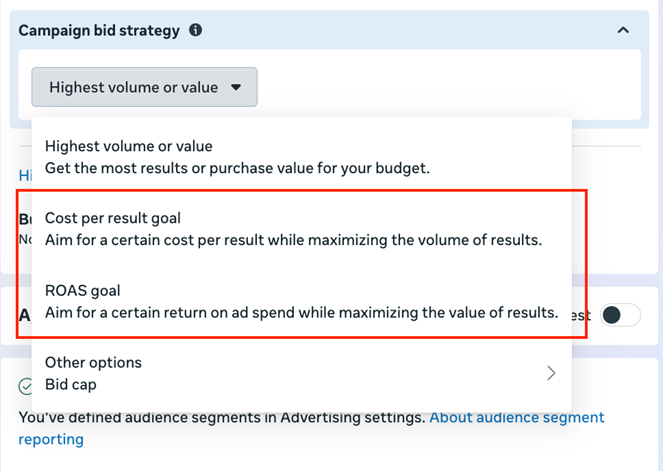
Task: Click the partially hidden bold Budget label
Action: tap(24, 219)
